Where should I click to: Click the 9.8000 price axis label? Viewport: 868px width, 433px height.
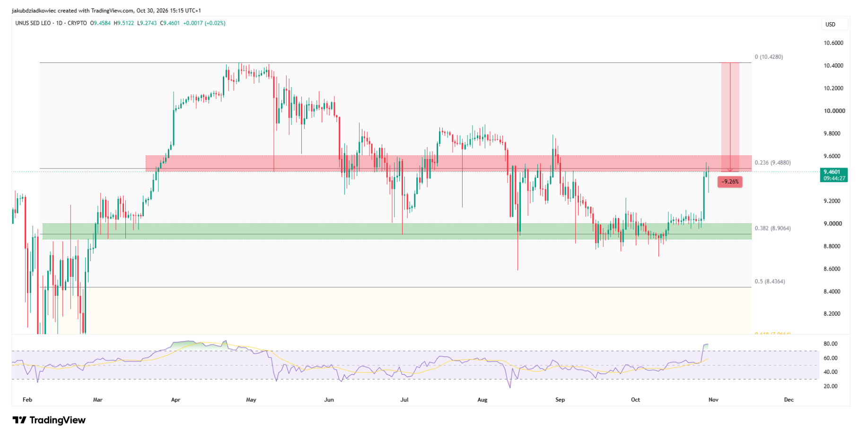click(x=832, y=133)
